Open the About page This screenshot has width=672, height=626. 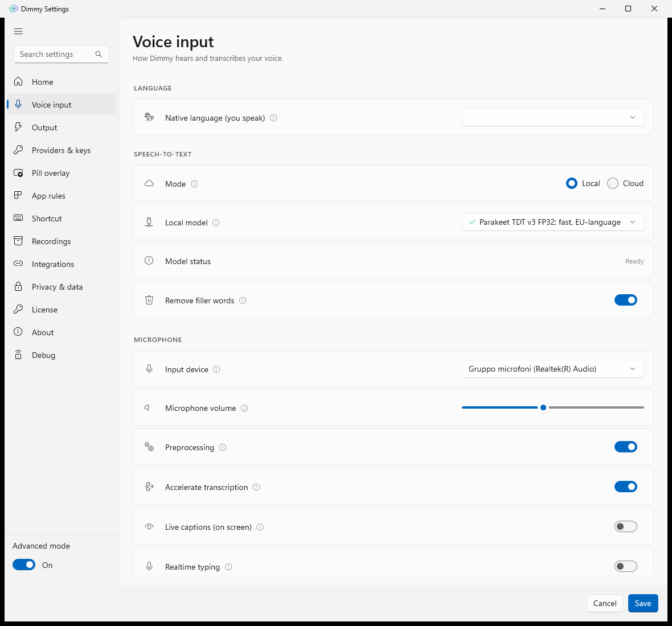click(62, 332)
